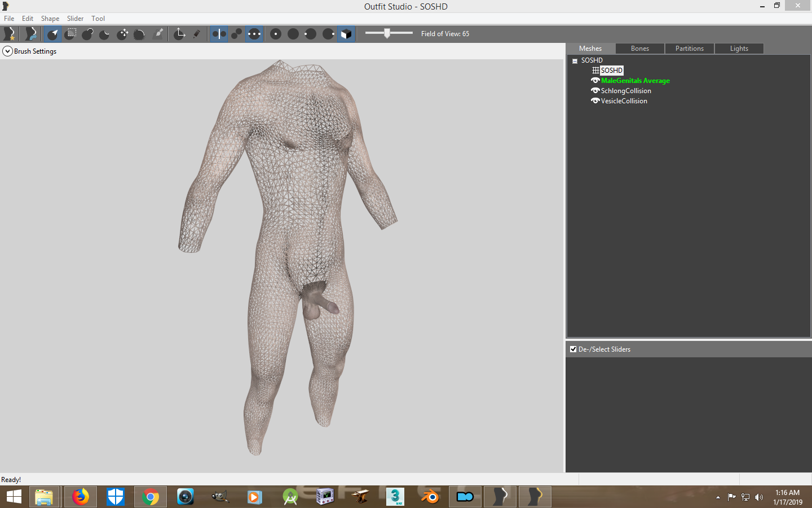Viewport: 812px width, 508px height.
Task: Switch to Front view with centered dot
Action: [x=276, y=34]
